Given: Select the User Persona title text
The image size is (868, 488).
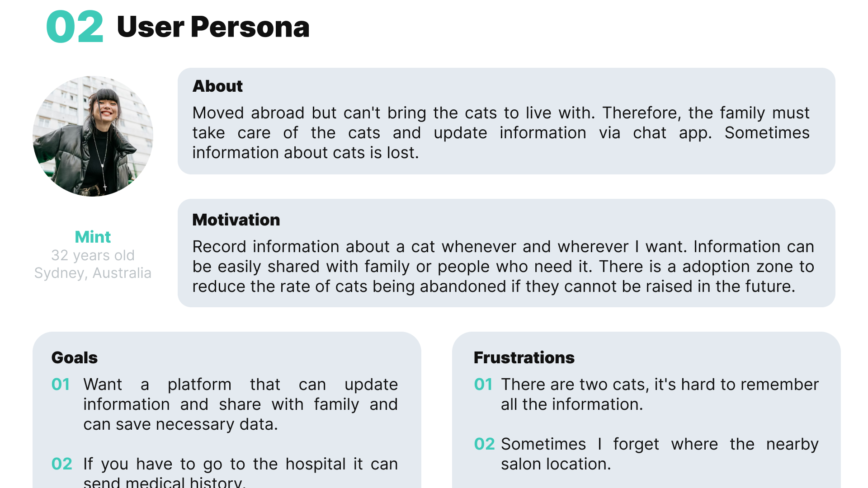Looking at the screenshot, I should (x=213, y=27).
